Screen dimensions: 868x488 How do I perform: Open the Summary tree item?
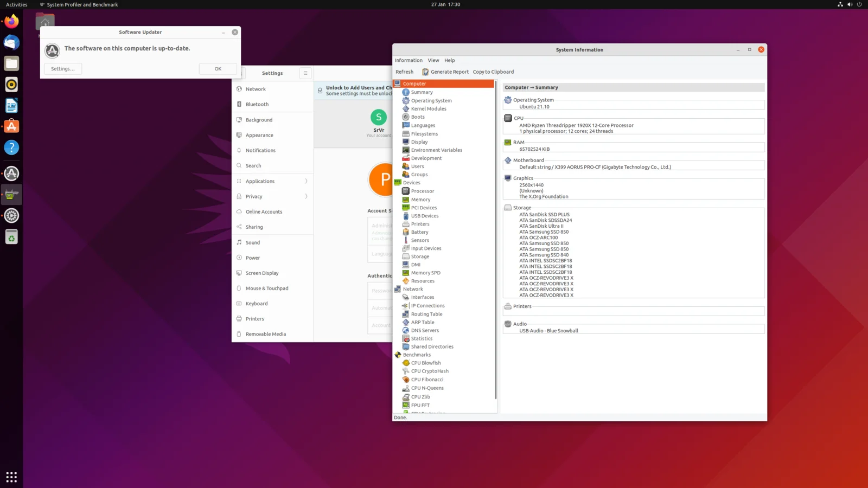coord(422,92)
